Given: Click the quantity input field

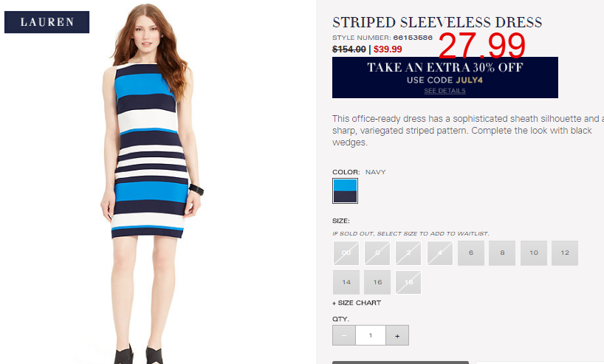Looking at the screenshot, I should [371, 335].
